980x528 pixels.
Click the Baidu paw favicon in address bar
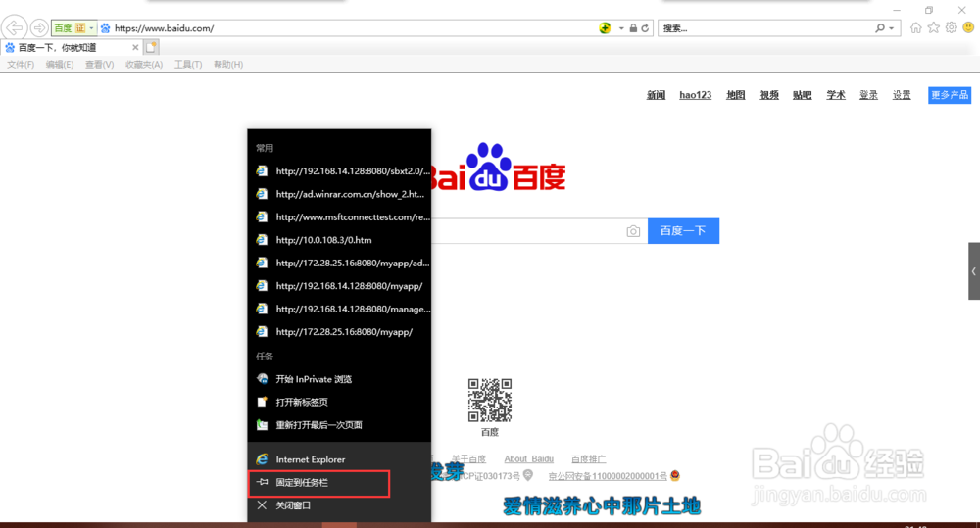tap(105, 28)
